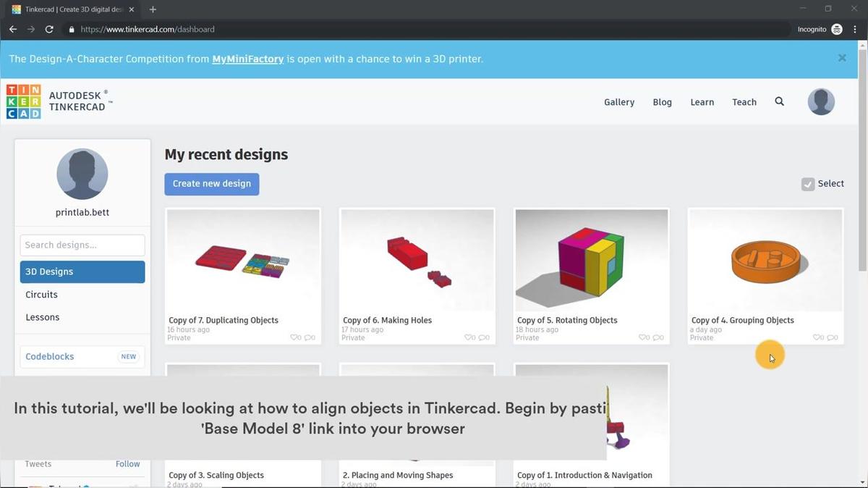
Task: Click the 'Tweets' label in the sidebar
Action: tap(38, 464)
